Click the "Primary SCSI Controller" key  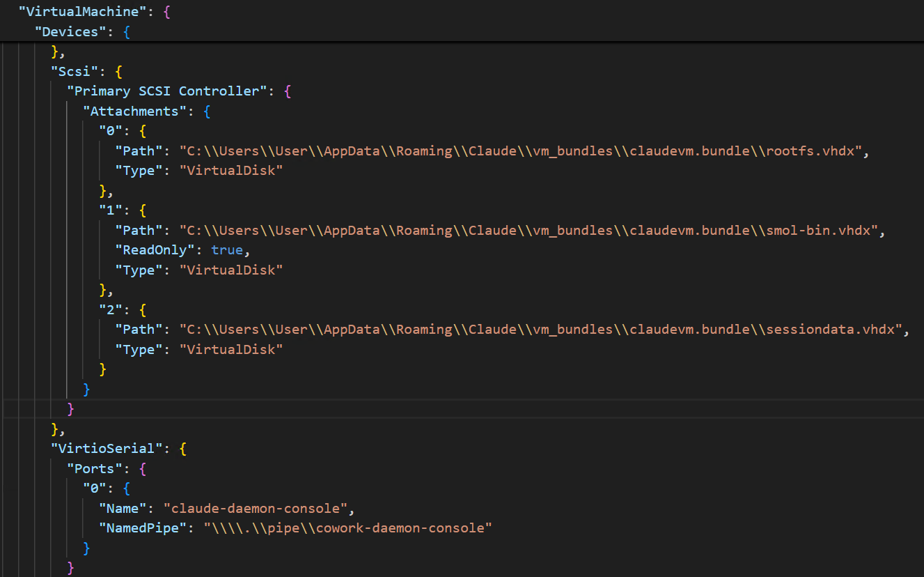(169, 91)
